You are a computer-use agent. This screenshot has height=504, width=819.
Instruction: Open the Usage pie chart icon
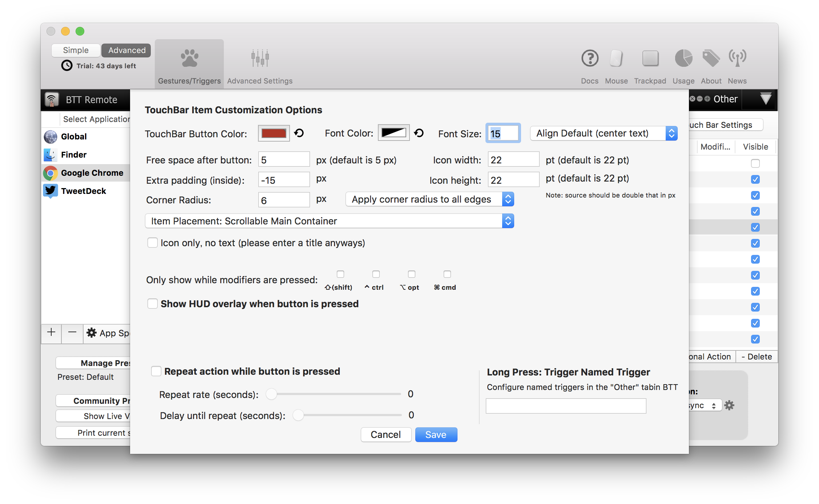683,58
